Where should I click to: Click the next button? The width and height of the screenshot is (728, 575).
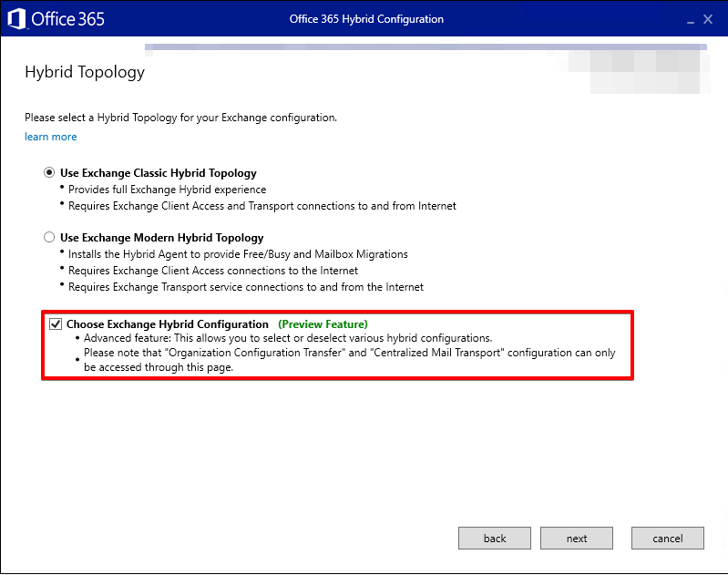[577, 539]
